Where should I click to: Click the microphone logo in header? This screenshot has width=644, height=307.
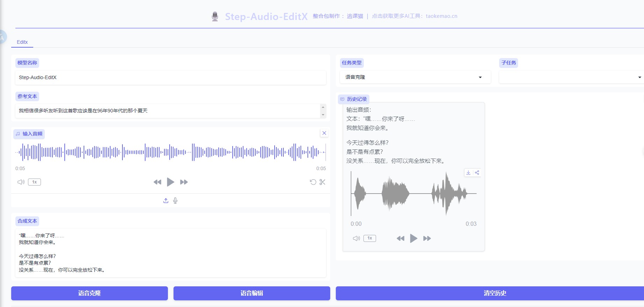click(215, 16)
